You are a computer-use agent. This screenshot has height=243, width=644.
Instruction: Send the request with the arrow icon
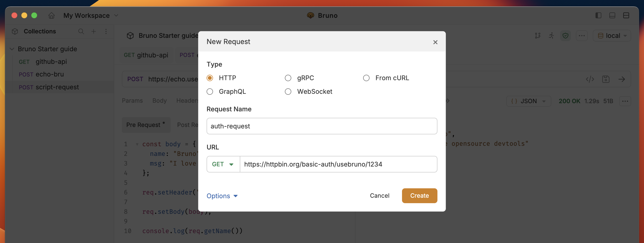(x=621, y=79)
